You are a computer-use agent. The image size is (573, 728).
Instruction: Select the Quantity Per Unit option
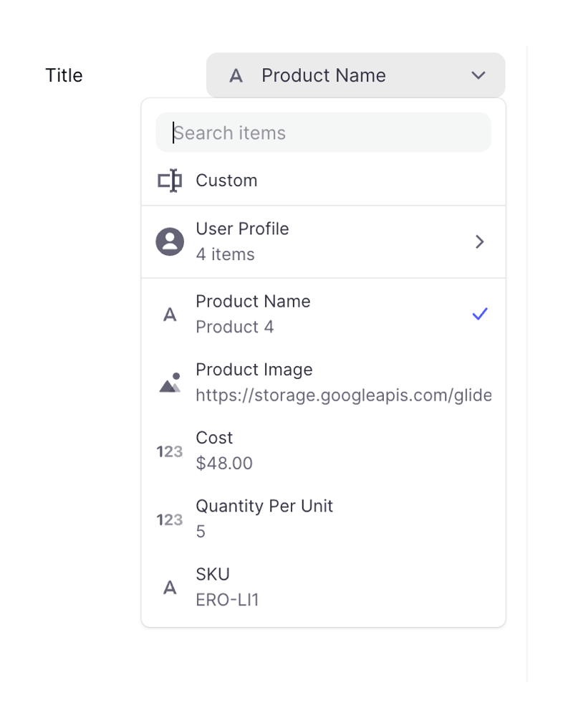286,518
